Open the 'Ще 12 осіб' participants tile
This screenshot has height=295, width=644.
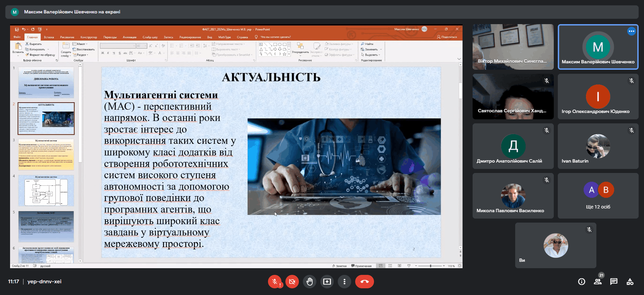tap(598, 196)
